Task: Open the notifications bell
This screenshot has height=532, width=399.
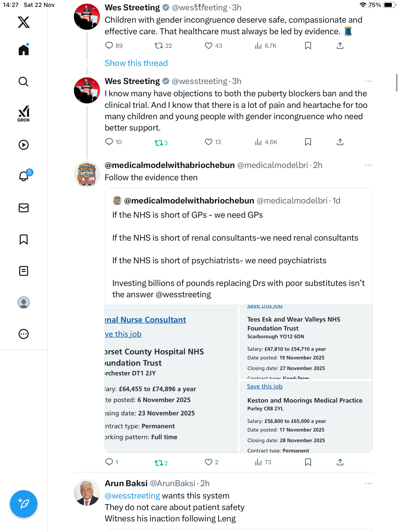Action: 24,176
